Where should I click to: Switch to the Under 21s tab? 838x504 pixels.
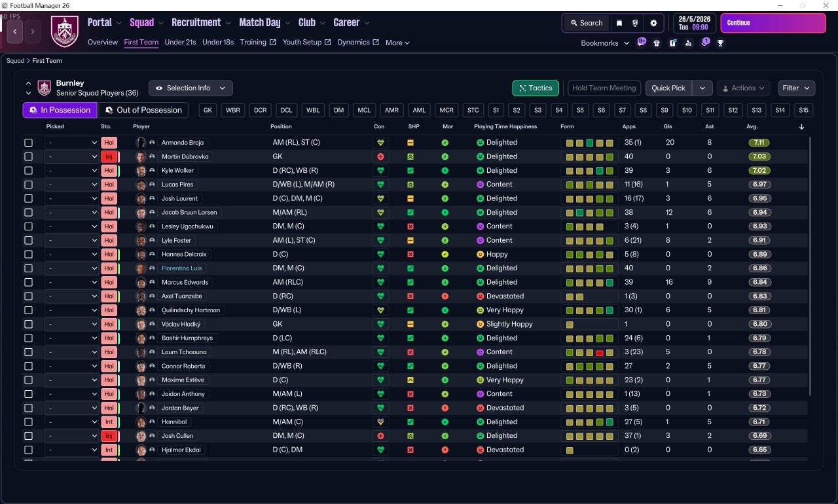pos(180,43)
